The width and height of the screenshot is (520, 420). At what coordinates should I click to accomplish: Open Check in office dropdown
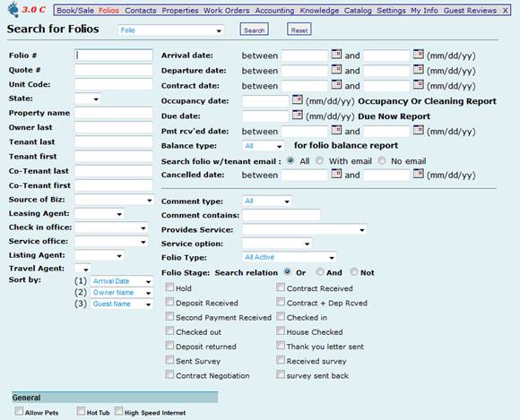coord(111,227)
